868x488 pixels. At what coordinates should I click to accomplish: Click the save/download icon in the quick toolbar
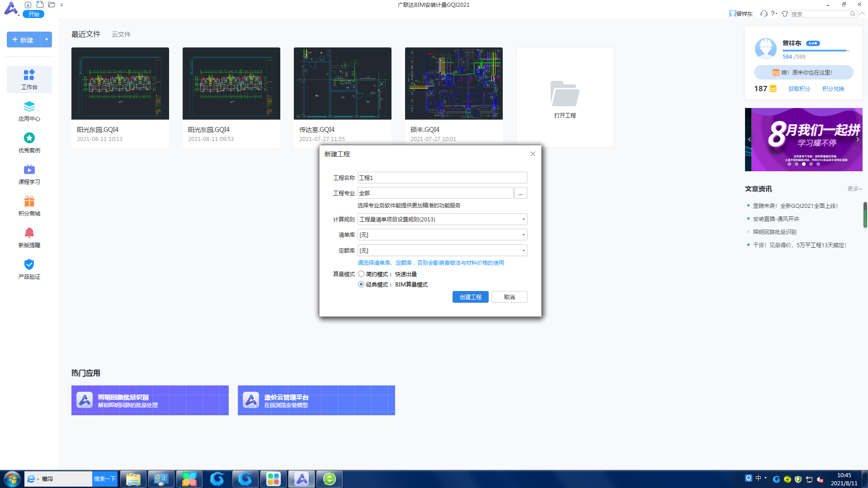click(x=28, y=5)
